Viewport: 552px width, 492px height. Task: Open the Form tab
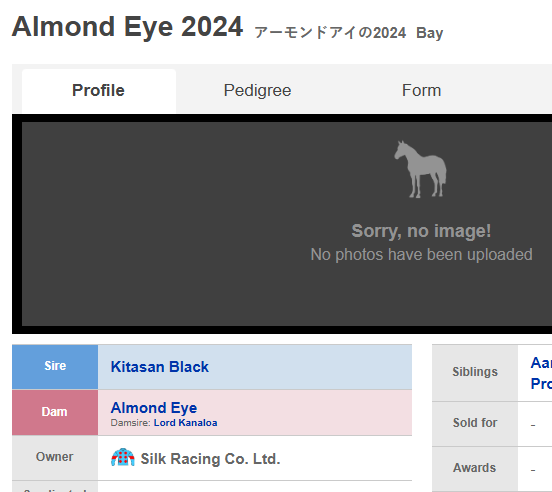tap(421, 90)
